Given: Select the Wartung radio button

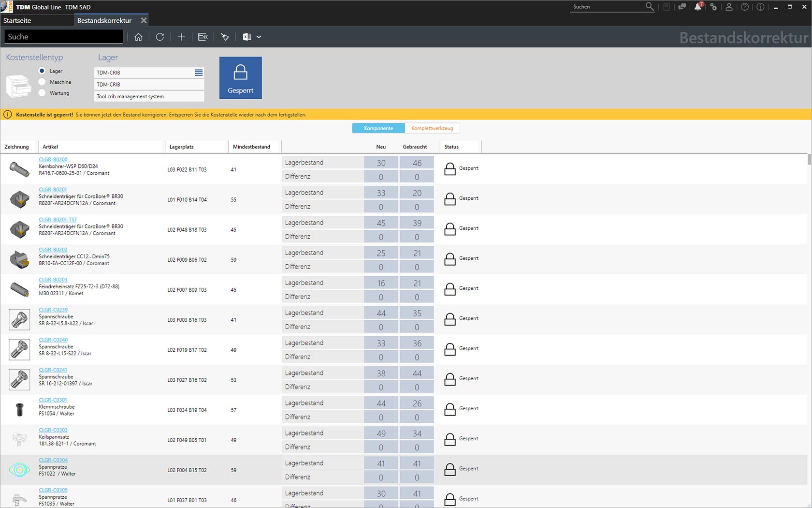Looking at the screenshot, I should pos(42,93).
